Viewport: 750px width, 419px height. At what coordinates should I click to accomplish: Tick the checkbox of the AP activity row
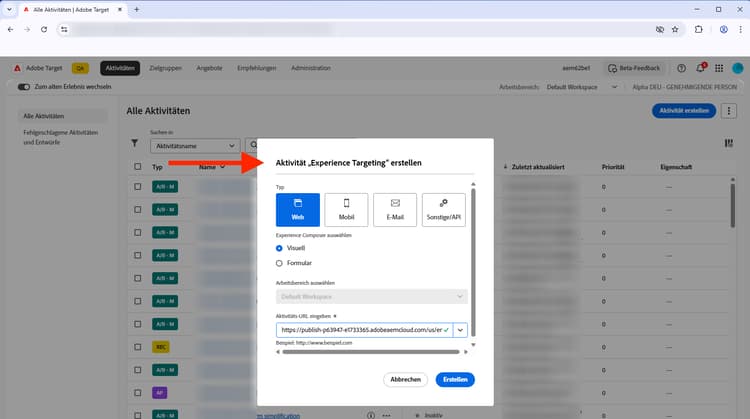point(138,393)
